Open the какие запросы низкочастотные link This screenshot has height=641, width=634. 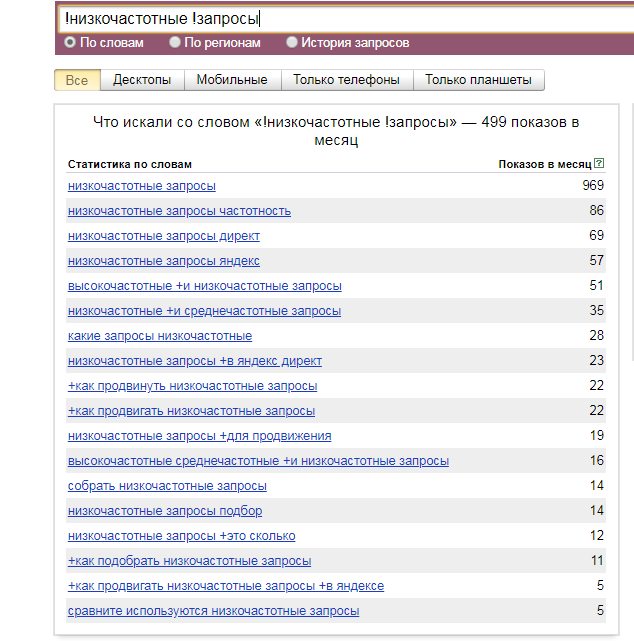pos(160,336)
